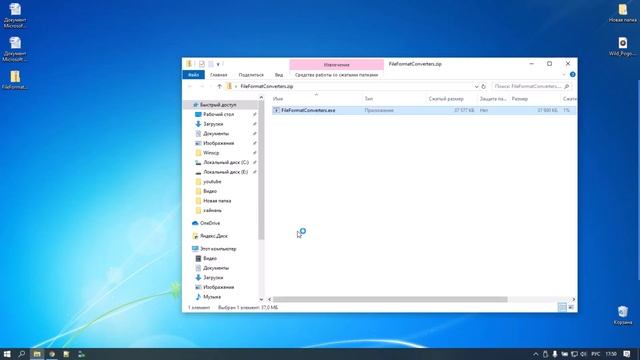Click sidebar scrollbar down arrow
The image size is (640, 360).
262,300
